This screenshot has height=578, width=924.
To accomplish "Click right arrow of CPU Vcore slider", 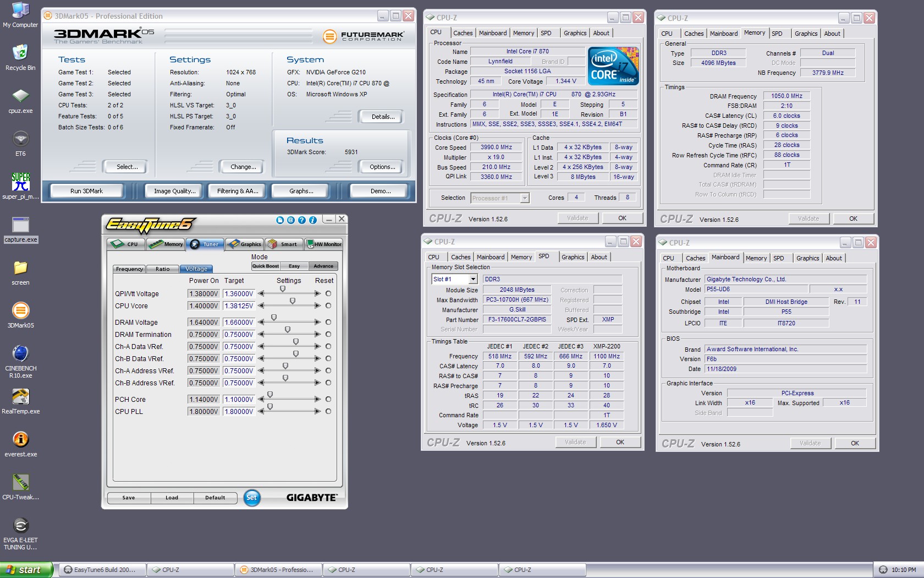I will tap(317, 306).
